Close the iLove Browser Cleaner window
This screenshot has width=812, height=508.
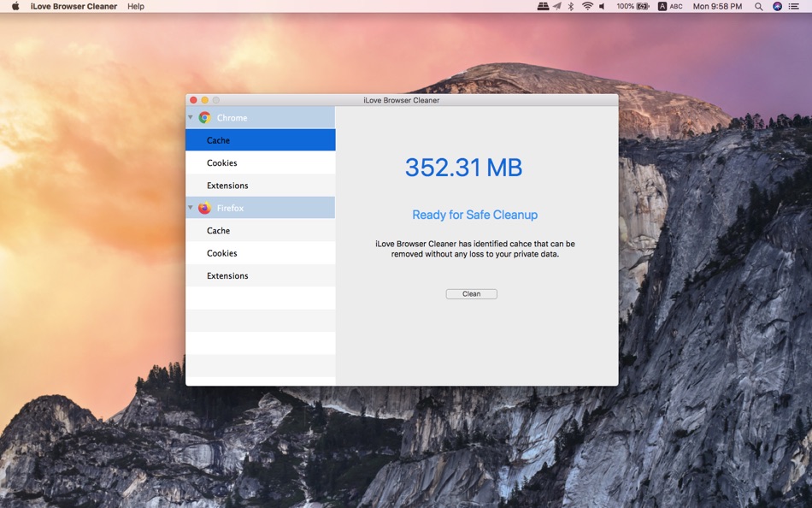pos(193,100)
